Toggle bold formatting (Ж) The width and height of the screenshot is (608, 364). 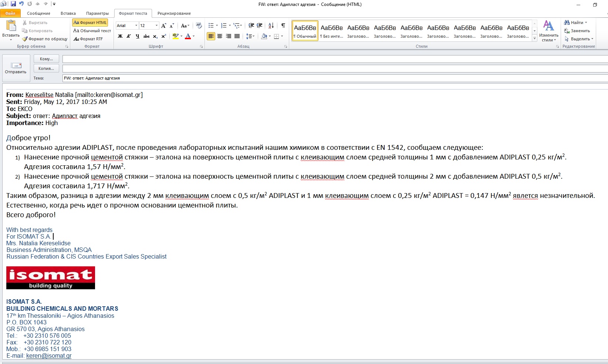click(120, 36)
